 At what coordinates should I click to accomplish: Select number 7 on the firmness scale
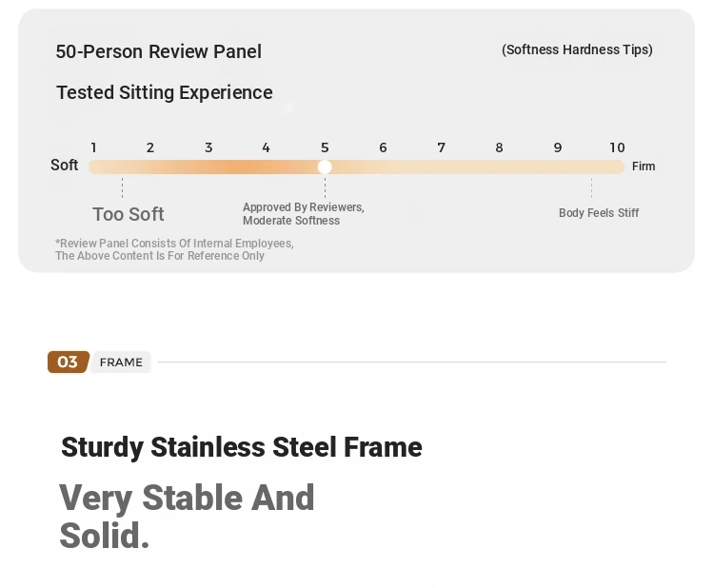coord(441,147)
